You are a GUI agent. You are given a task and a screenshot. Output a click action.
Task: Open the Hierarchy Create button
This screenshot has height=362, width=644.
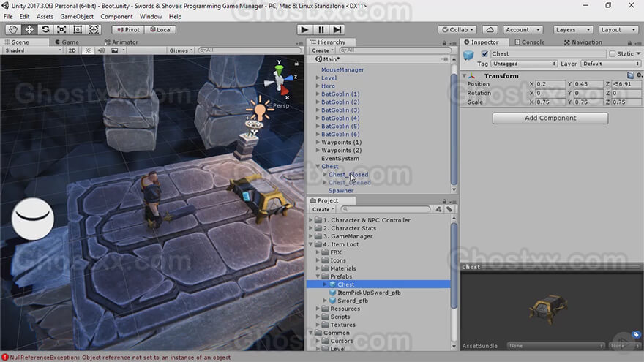[323, 50]
